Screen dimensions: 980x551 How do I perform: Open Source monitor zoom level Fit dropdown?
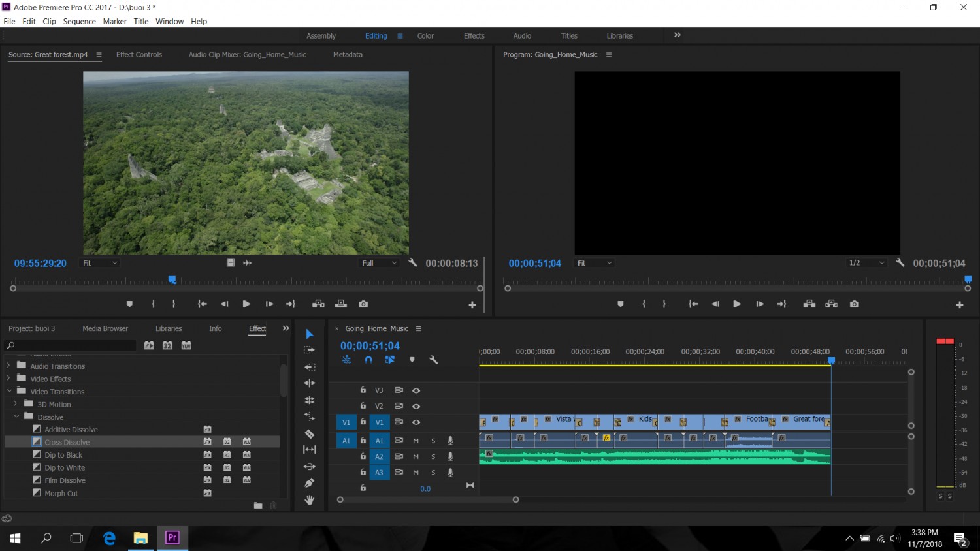[100, 263]
